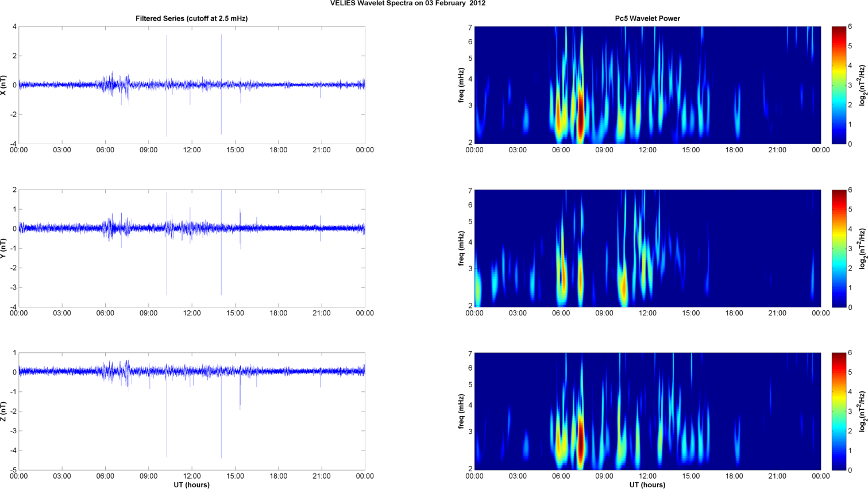Click the spike after 09:00 in the Y series plot
Image resolution: width=868 pixels, height=489 pixels.
click(x=167, y=244)
